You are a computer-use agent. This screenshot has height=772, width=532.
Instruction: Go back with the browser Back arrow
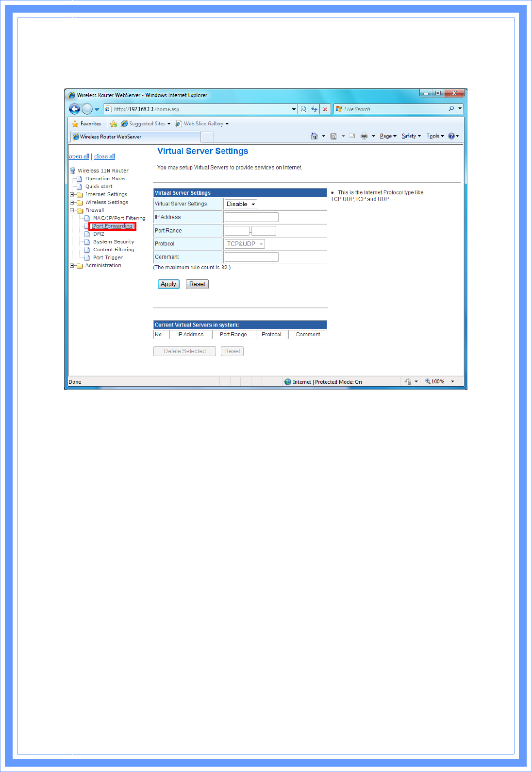74,109
